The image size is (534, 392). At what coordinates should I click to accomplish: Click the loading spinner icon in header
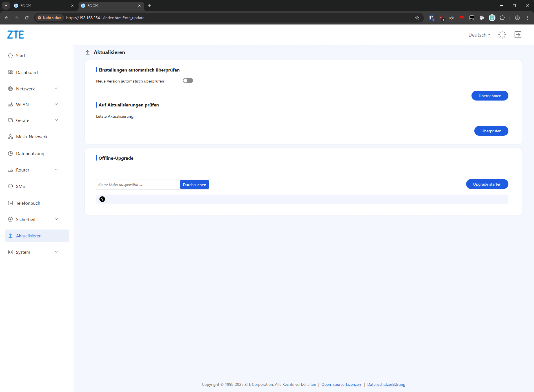[x=502, y=35]
